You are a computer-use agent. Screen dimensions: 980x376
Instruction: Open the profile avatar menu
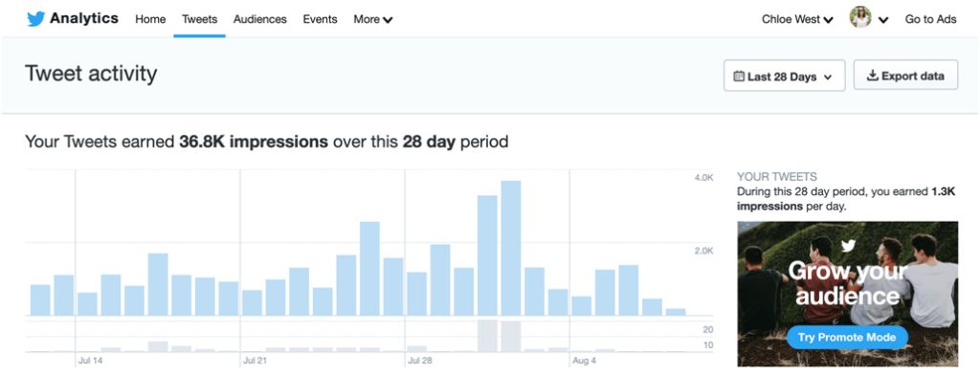point(860,17)
